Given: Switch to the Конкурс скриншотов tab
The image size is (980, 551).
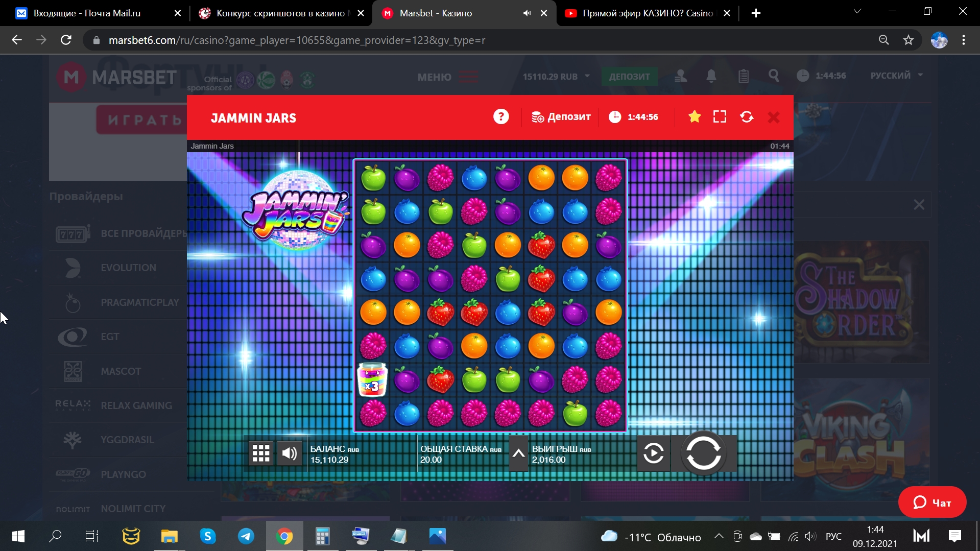Looking at the screenshot, I should pos(281,13).
